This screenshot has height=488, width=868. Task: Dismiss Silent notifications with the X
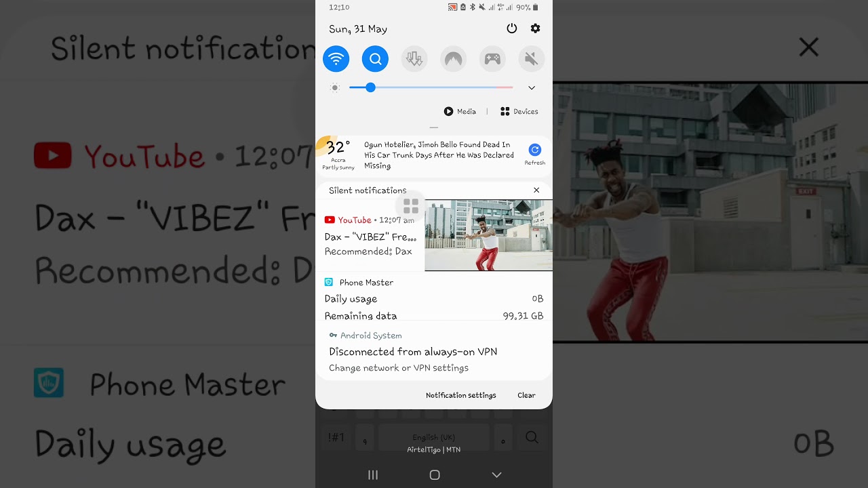(x=536, y=190)
